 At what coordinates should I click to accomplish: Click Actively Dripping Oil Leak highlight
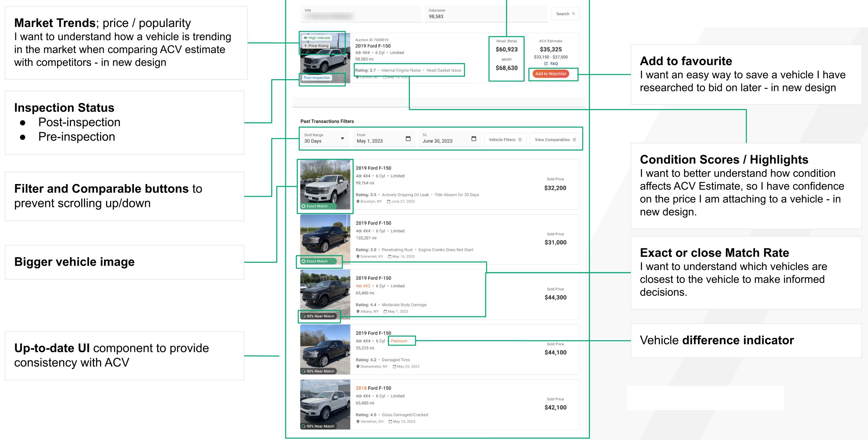click(405, 195)
